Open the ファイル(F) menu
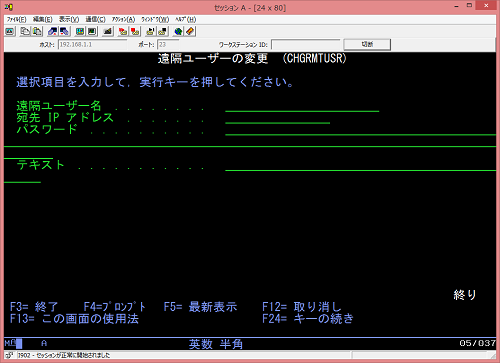This screenshot has height=363, width=500. point(16,19)
